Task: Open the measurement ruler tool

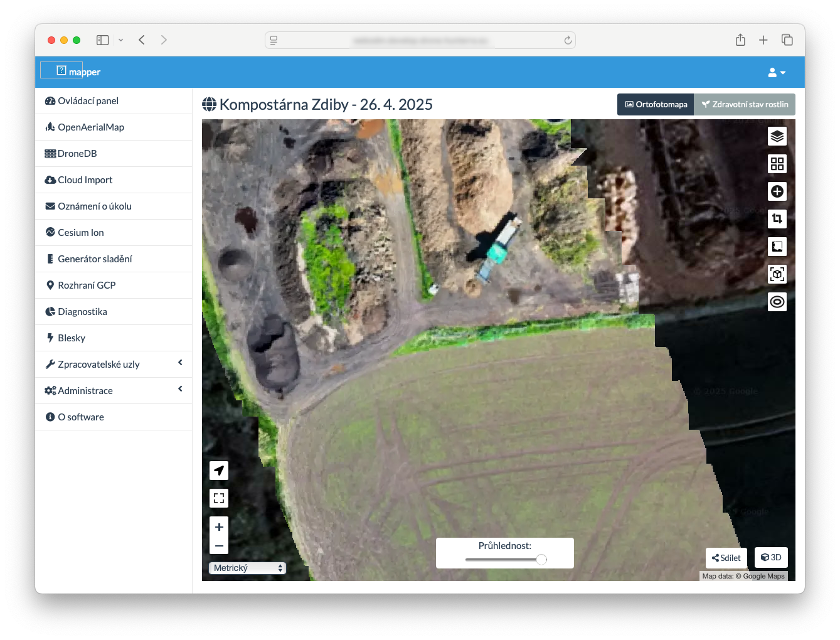Action: [777, 247]
